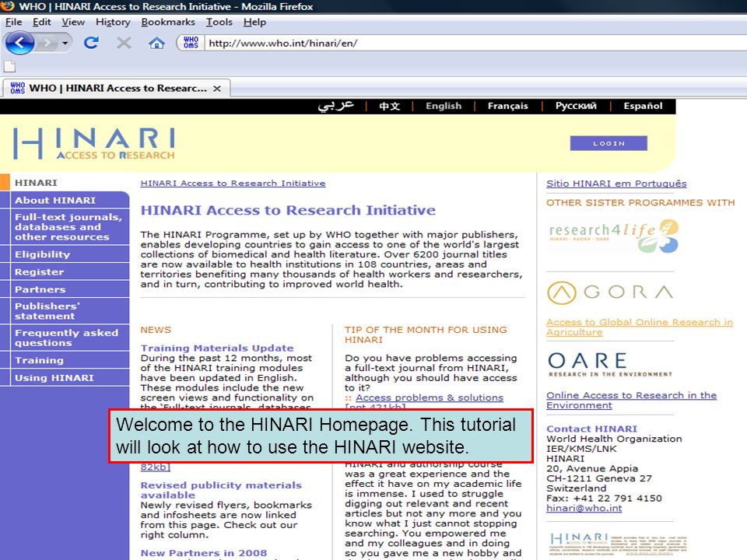Select the English language link

click(444, 106)
